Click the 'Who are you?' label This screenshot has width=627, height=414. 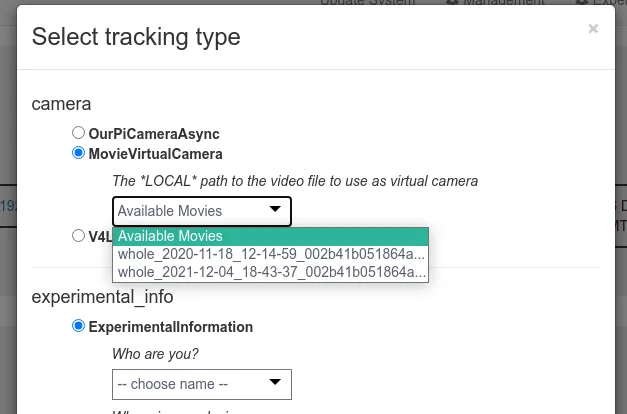(x=155, y=354)
